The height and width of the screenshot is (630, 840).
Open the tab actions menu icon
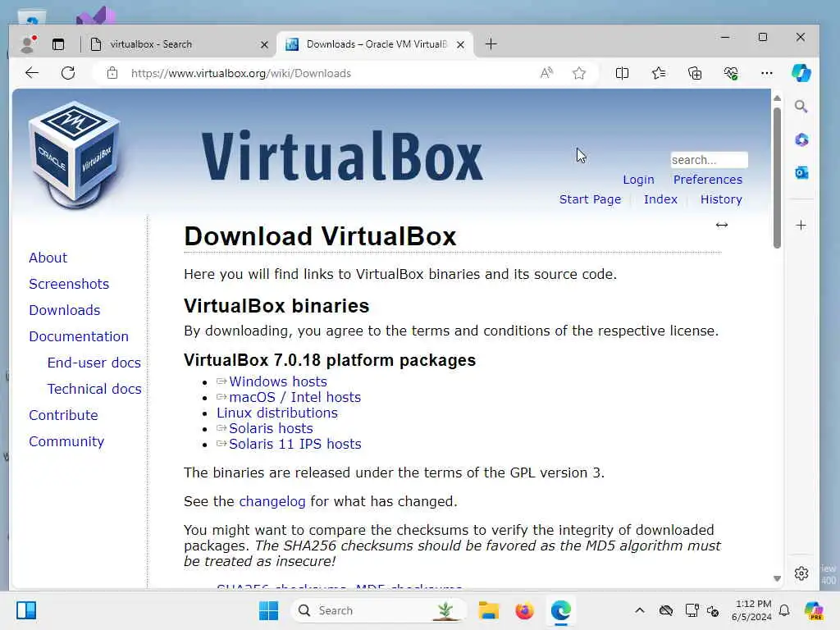pos(58,44)
